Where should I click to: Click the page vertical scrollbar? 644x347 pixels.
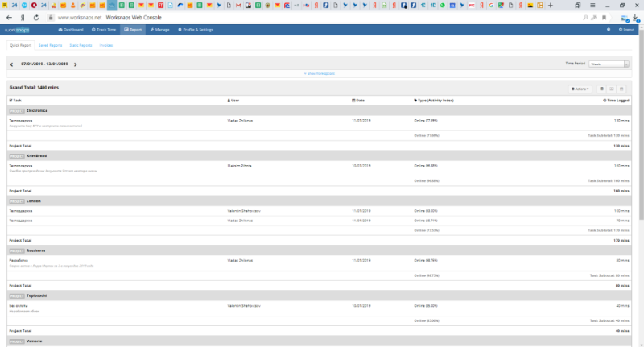click(x=641, y=161)
